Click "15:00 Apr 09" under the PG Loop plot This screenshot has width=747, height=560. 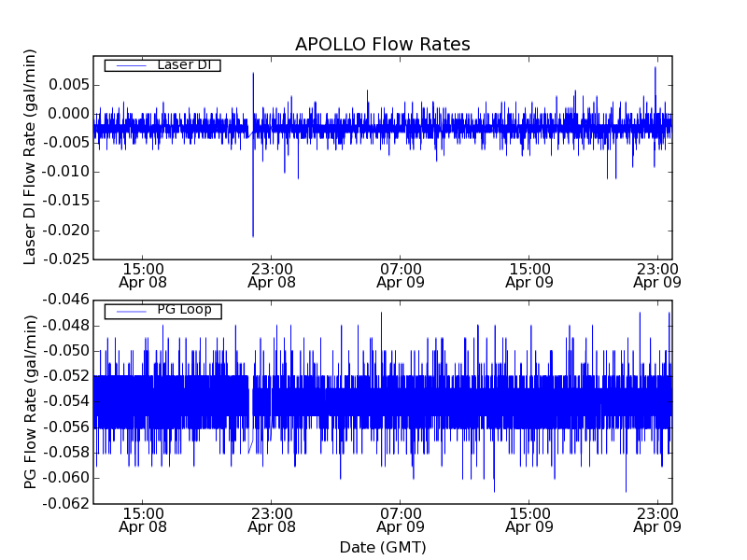tap(529, 521)
